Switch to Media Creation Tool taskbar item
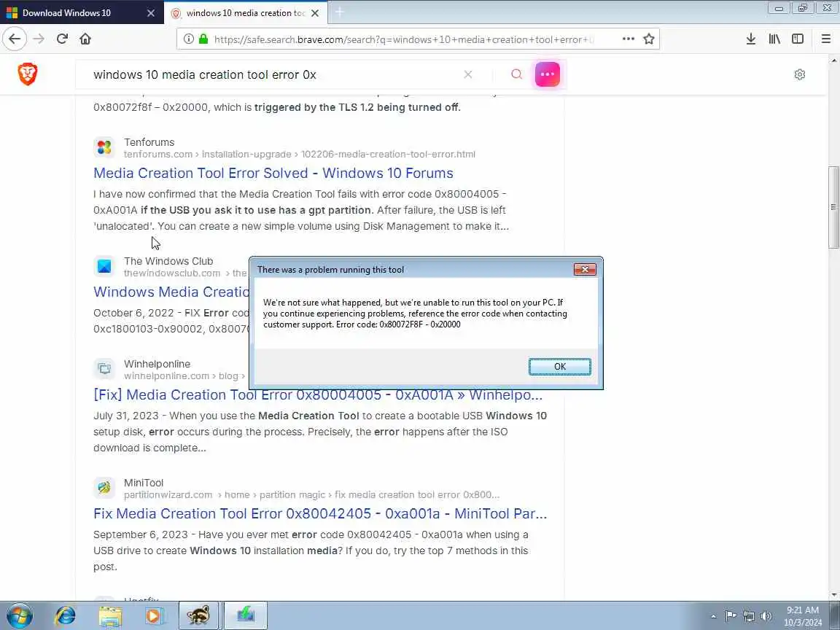The width and height of the screenshot is (840, 630). (245, 615)
